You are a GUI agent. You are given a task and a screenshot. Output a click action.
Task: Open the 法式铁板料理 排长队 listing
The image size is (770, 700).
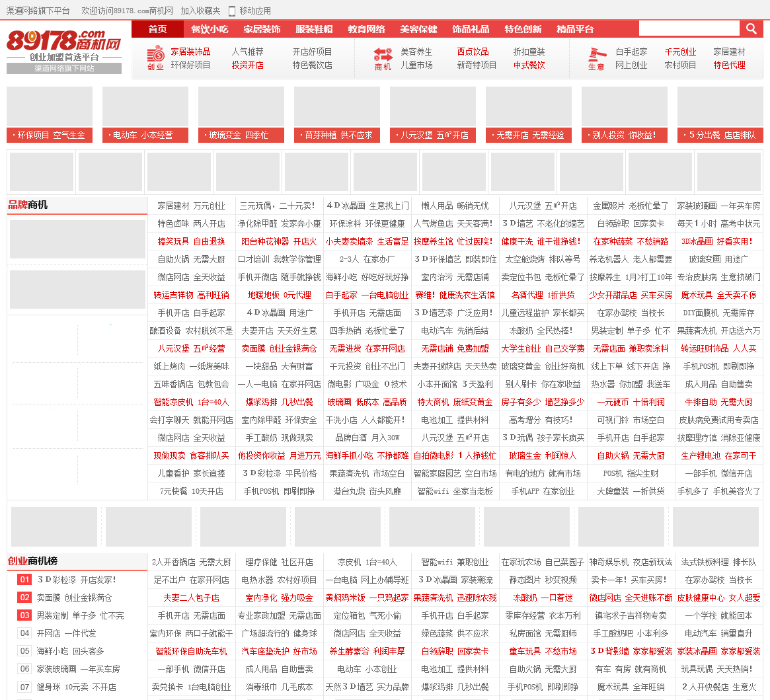pos(718,562)
